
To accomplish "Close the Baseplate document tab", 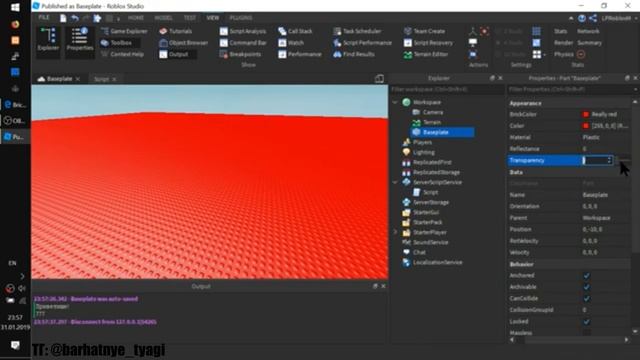I will tap(78, 79).
